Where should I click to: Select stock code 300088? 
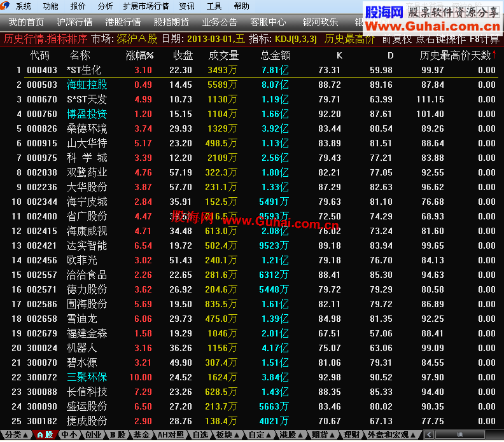click(x=42, y=392)
